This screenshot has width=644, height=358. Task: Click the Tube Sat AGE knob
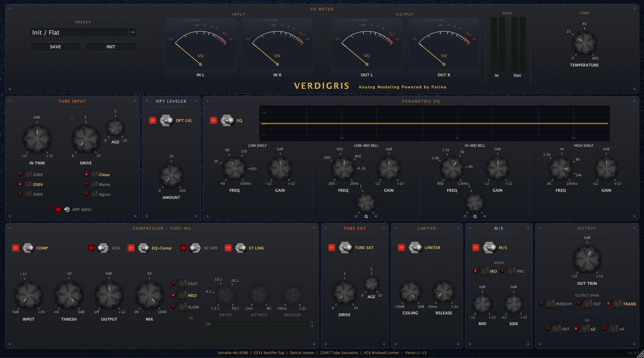pyautogui.click(x=371, y=284)
